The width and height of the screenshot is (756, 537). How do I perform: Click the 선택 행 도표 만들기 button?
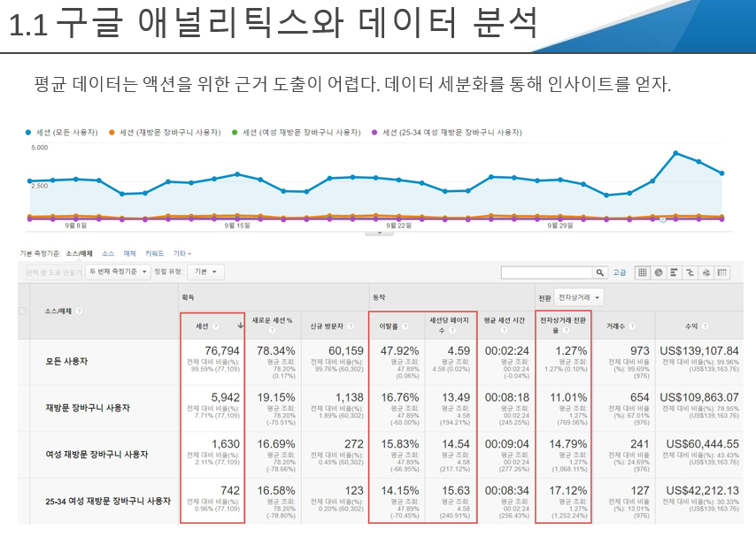(54, 272)
